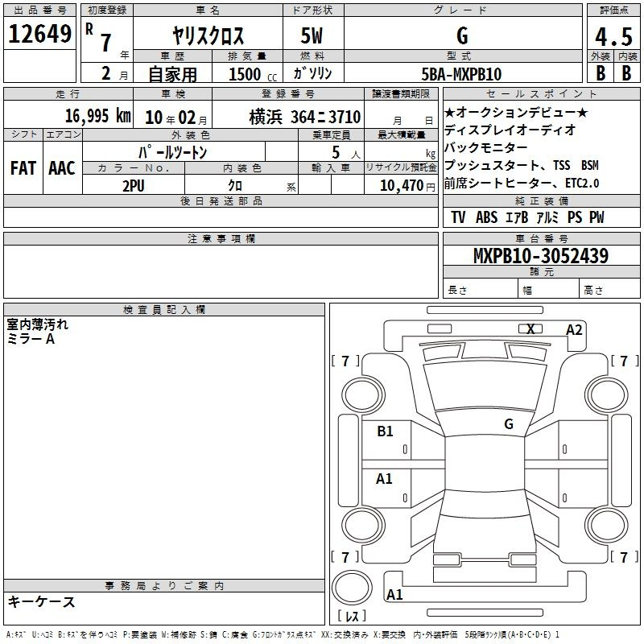Viewport: 644px width, 644px height.
Task: Click the spare tire circle in diagram
Action: (x=353, y=588)
